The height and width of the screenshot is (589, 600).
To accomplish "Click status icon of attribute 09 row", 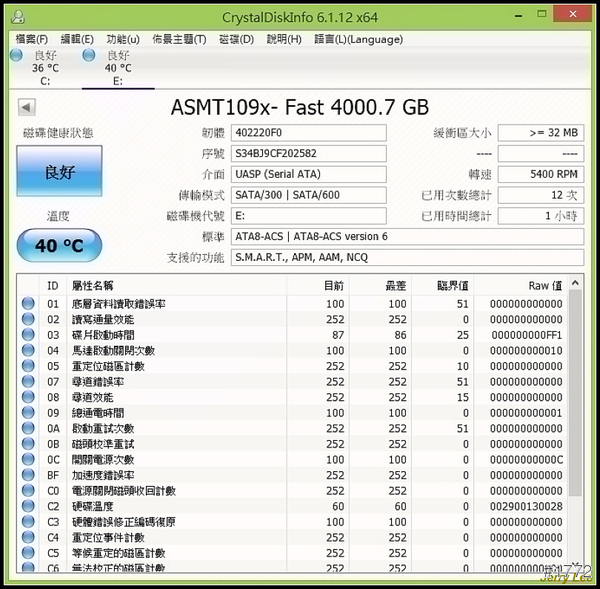I will [x=28, y=413].
